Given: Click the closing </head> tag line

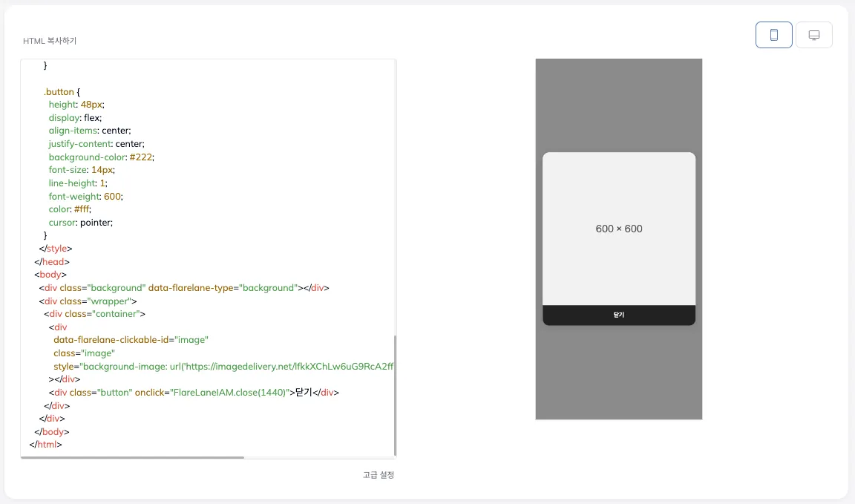Looking at the screenshot, I should click(52, 262).
